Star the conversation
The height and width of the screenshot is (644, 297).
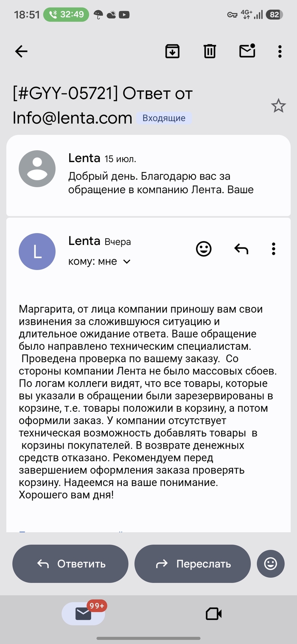coord(278,106)
